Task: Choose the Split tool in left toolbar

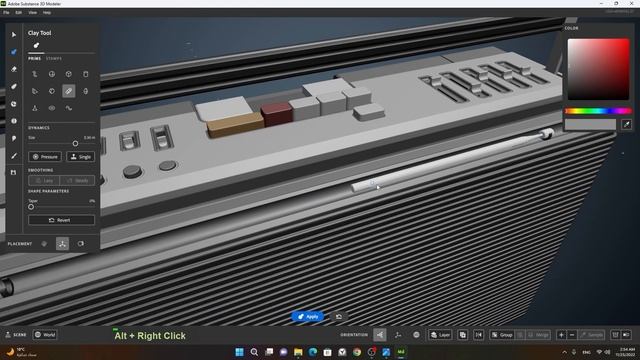Action: [13, 121]
